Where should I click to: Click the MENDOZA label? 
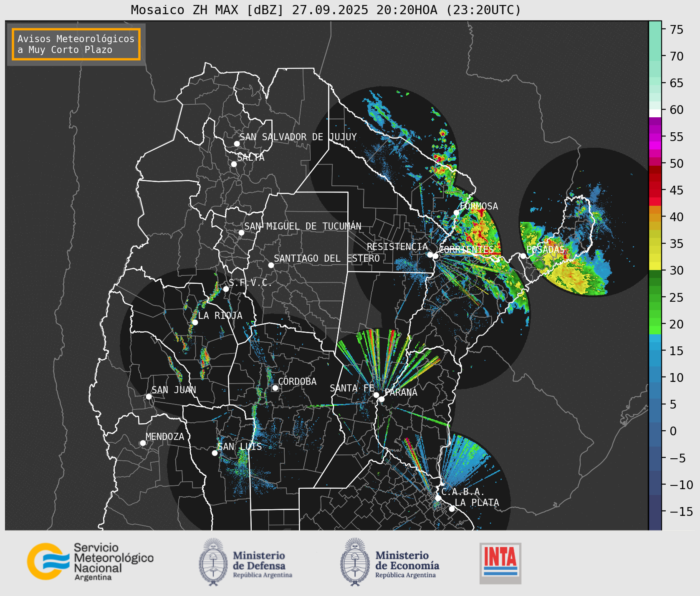click(x=165, y=437)
